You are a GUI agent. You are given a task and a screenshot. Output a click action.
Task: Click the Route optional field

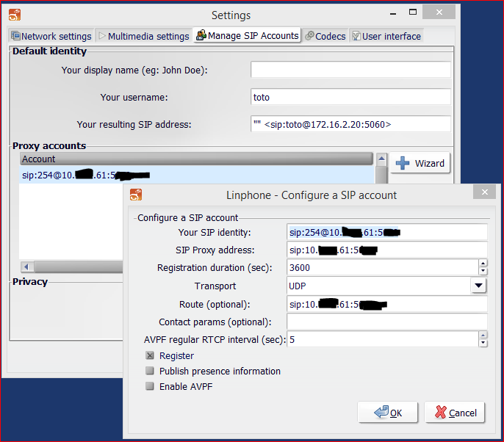pos(386,304)
